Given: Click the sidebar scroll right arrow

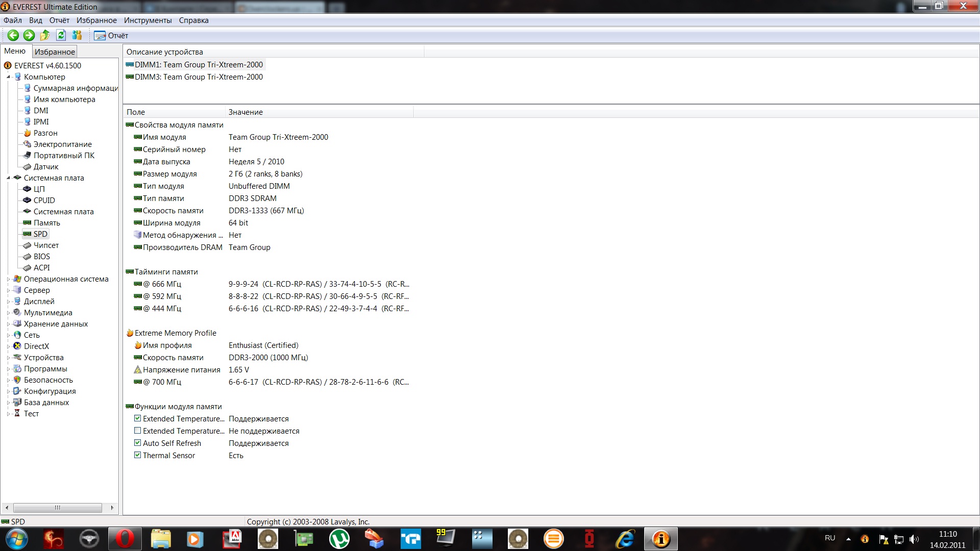Looking at the screenshot, I should [x=112, y=508].
